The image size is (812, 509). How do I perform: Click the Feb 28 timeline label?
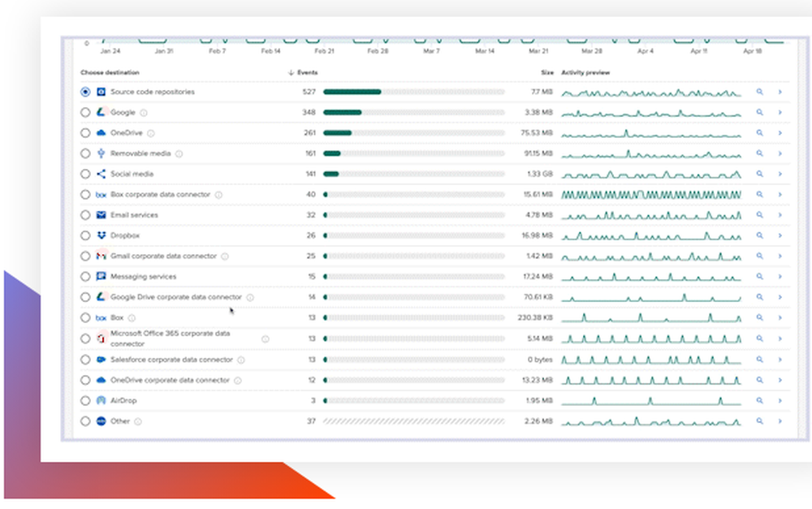coord(378,51)
